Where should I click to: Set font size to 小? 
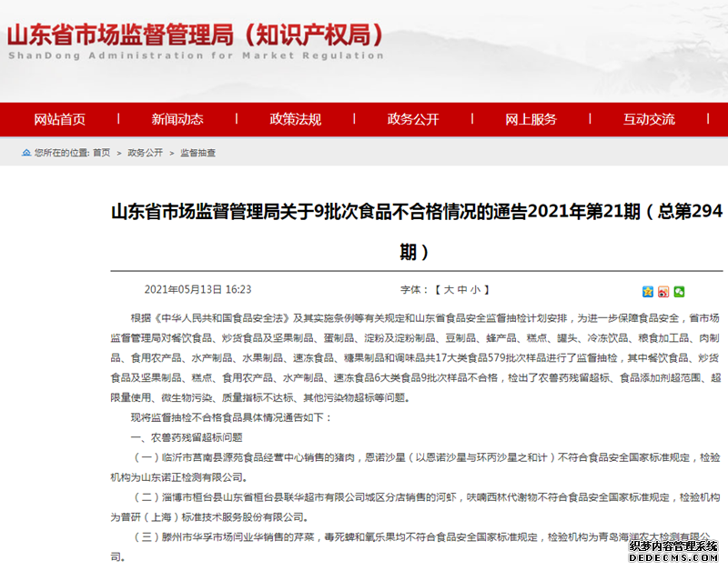click(x=475, y=290)
